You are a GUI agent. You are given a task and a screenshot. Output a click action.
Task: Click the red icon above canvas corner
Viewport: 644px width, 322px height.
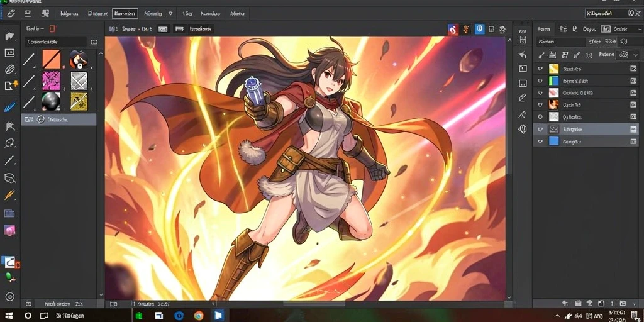click(453, 29)
